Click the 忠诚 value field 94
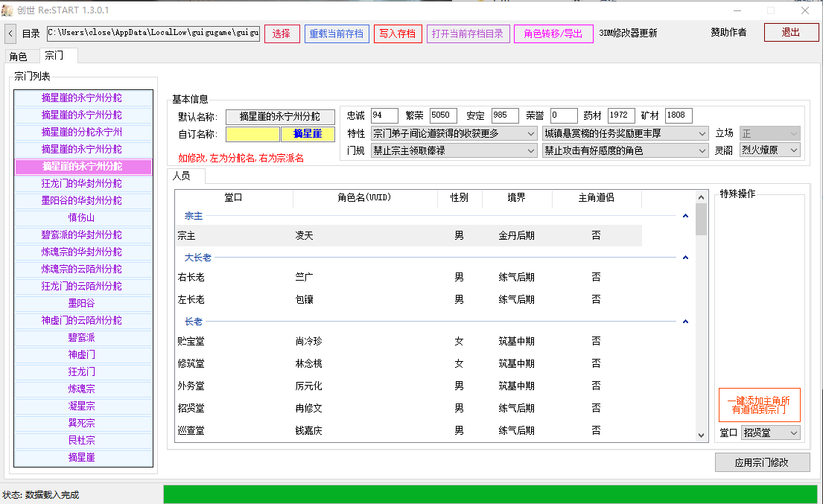This screenshot has height=504, width=823. 384,115
